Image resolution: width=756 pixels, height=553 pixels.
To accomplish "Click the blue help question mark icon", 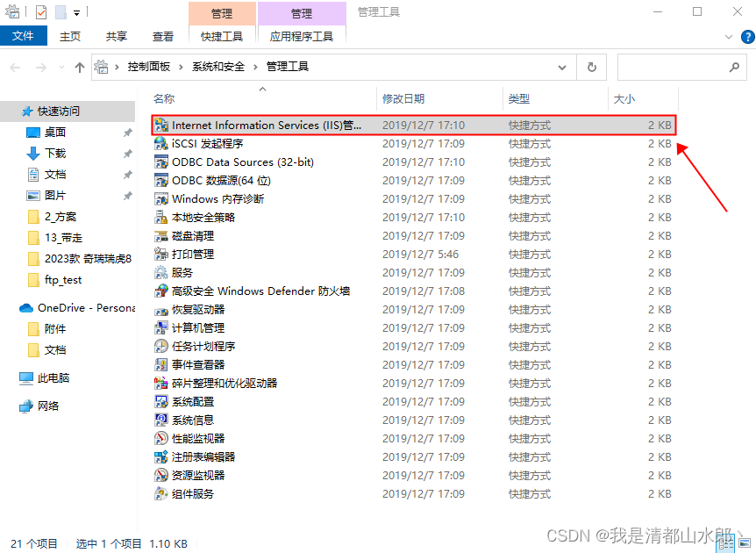I will point(748,37).
